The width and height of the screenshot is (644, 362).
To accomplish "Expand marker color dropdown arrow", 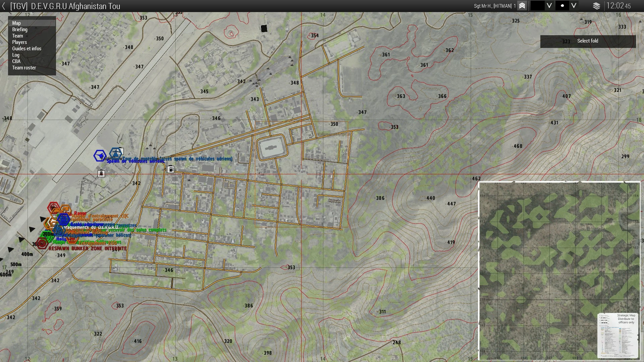I will [x=549, y=6].
